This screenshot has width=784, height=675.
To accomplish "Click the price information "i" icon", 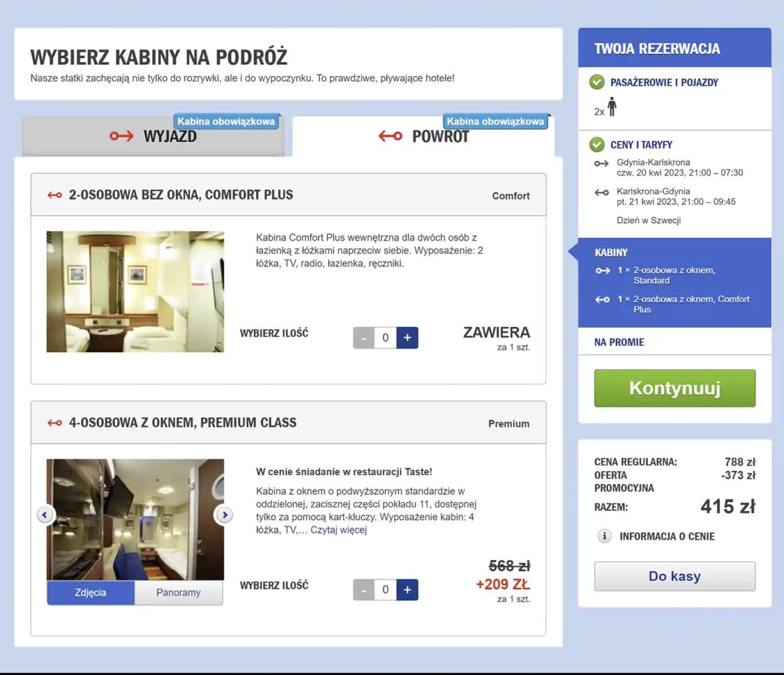I will [x=604, y=536].
